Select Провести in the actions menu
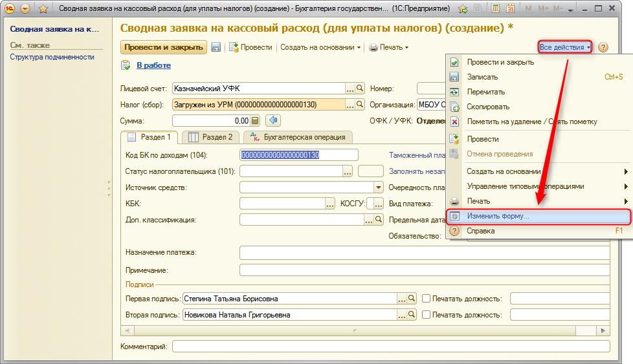Viewport: 633px width, 364px height. [x=539, y=139]
